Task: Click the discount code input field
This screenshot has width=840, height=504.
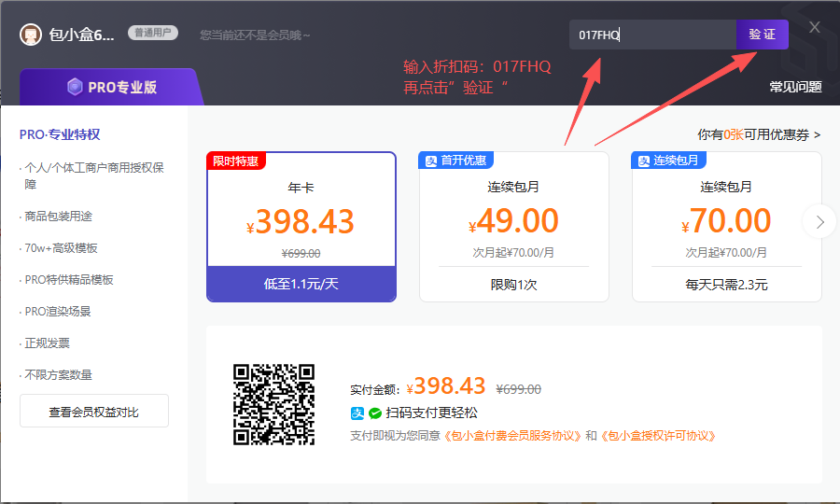Action: [652, 35]
